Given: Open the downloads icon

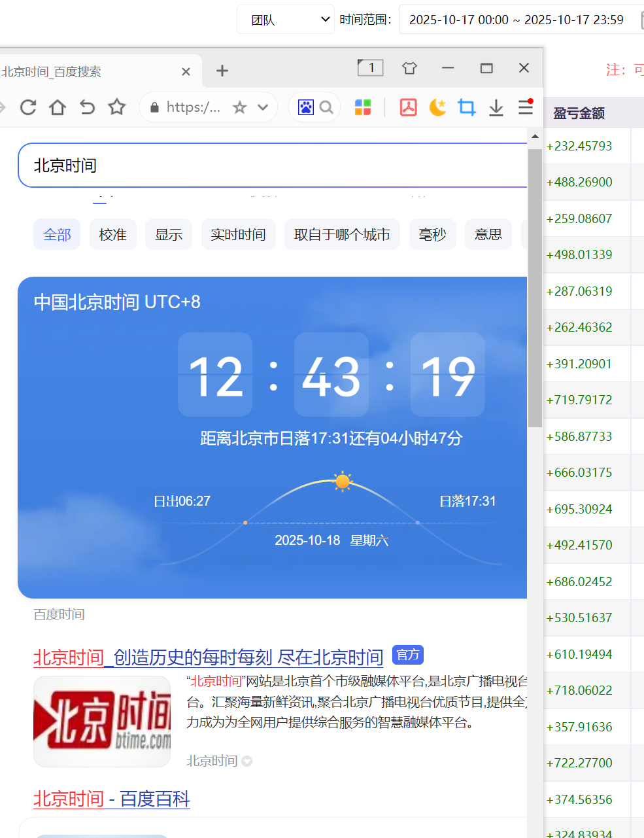Looking at the screenshot, I should click(x=496, y=107).
